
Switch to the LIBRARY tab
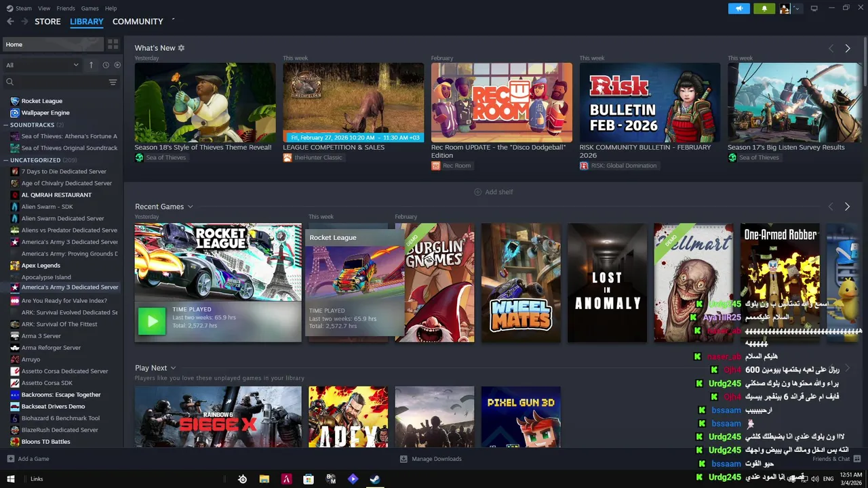[87, 22]
